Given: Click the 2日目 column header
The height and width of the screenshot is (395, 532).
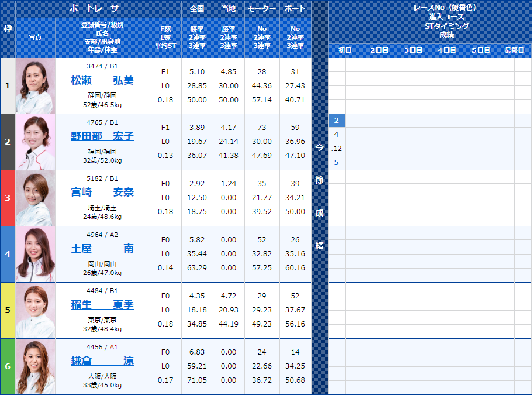Looking at the screenshot, I should [379, 50].
